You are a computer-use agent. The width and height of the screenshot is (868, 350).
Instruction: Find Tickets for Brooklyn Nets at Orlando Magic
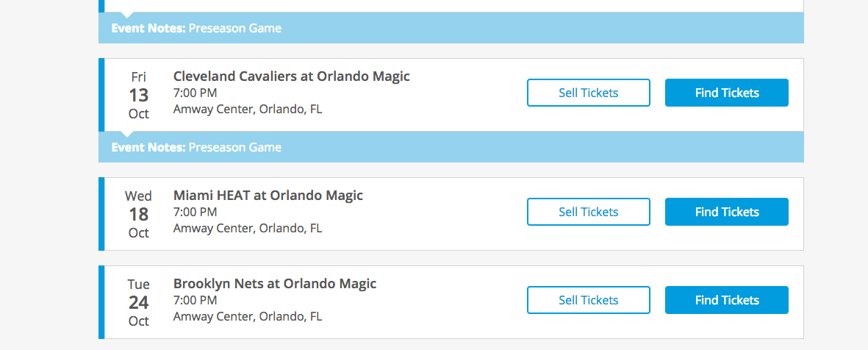726,300
